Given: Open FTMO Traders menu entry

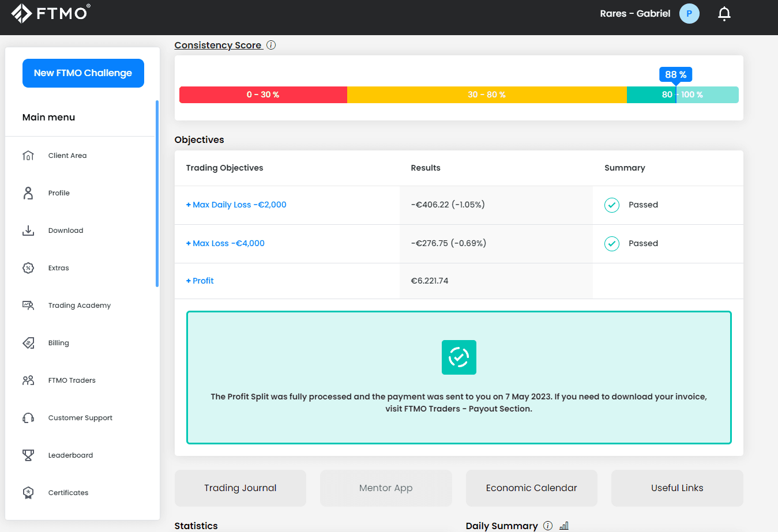Looking at the screenshot, I should coord(72,380).
